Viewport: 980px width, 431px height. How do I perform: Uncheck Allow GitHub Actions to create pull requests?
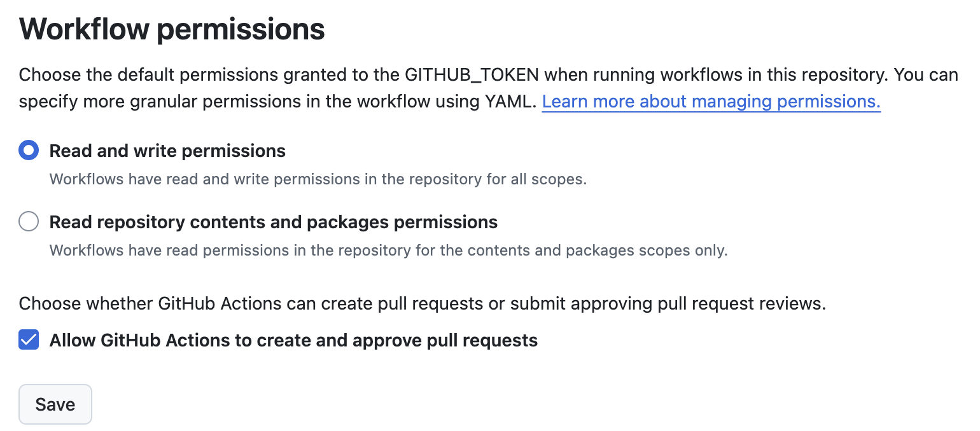point(29,340)
